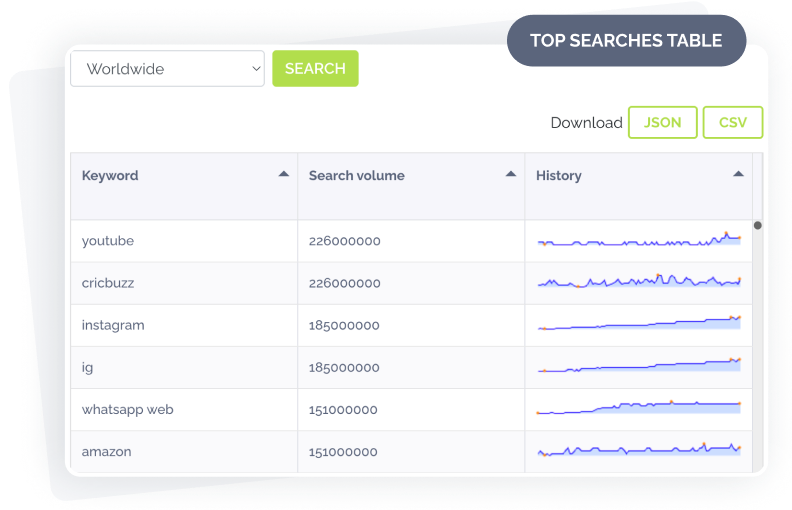Image resolution: width=792 pixels, height=510 pixels.
Task: Click the Download label text
Action: [586, 123]
